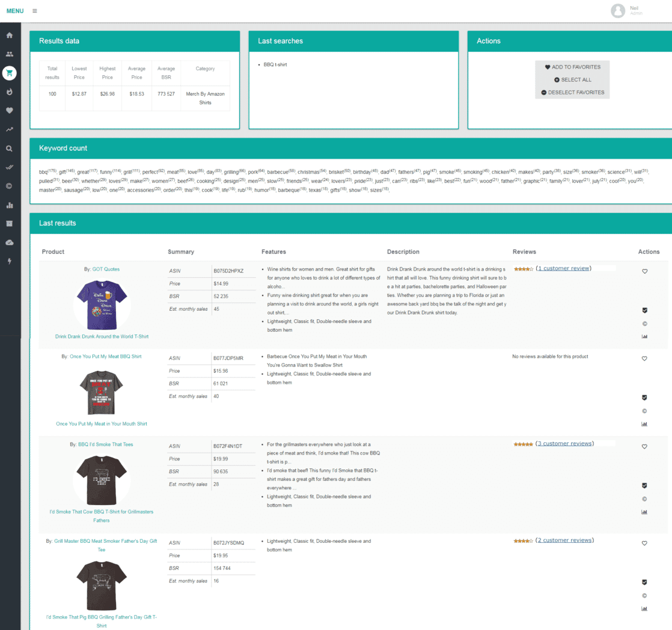Toggle selection checkmark for Drink Drank Drunk shirt
672x630 pixels.
pyautogui.click(x=644, y=310)
